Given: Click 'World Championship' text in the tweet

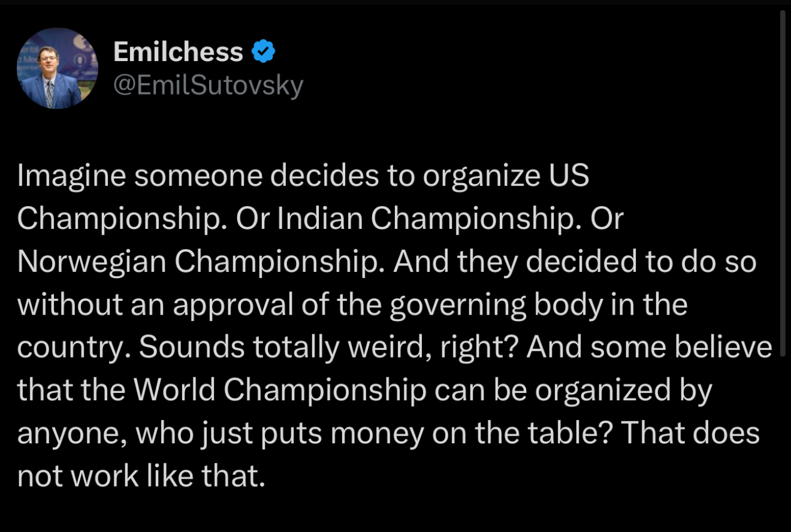Looking at the screenshot, I should point(279,391).
